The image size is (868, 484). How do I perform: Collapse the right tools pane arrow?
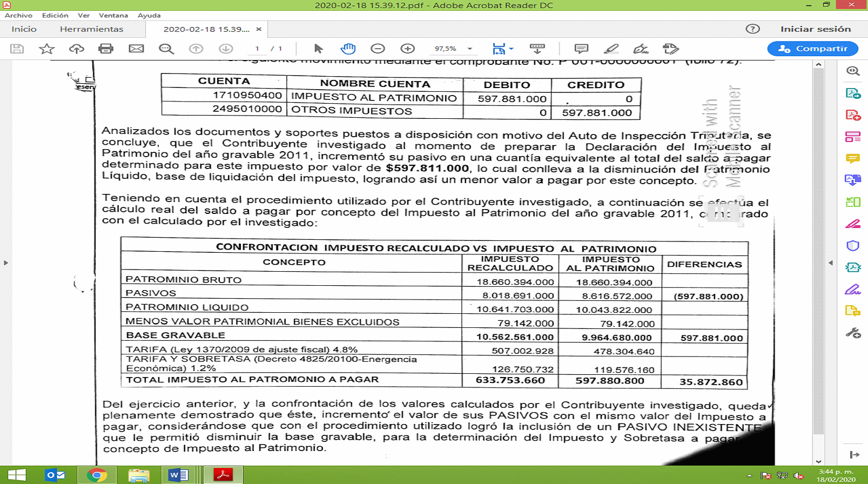831,263
